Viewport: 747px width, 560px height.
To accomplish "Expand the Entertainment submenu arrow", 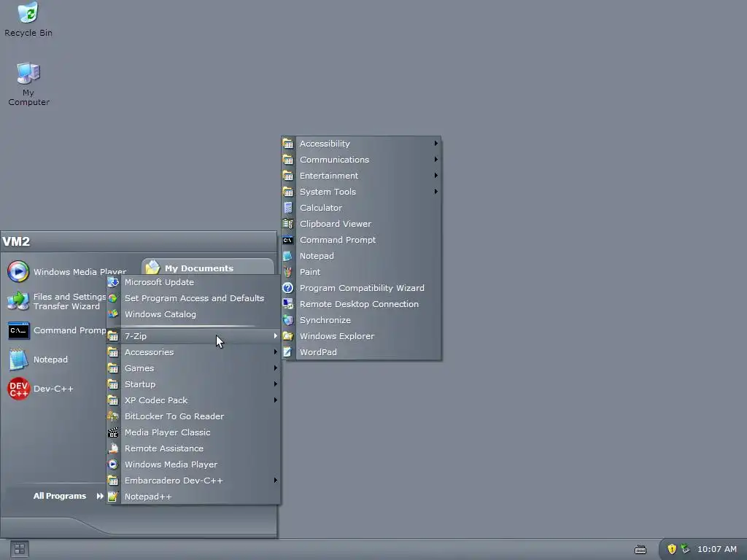I will [x=436, y=176].
